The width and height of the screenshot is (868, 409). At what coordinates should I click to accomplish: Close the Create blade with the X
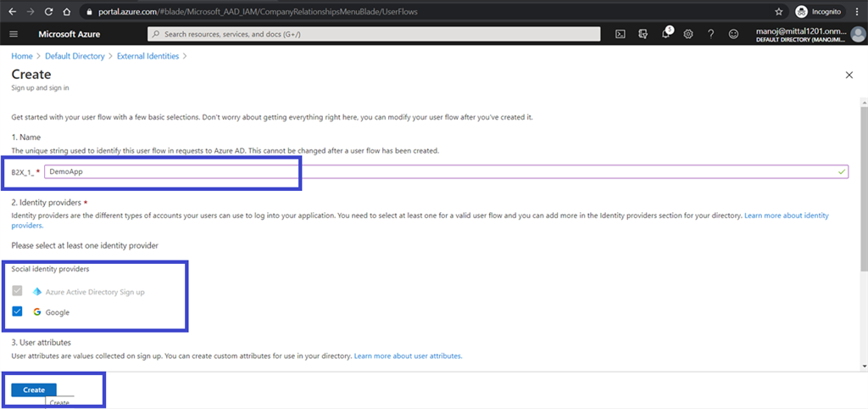(849, 75)
